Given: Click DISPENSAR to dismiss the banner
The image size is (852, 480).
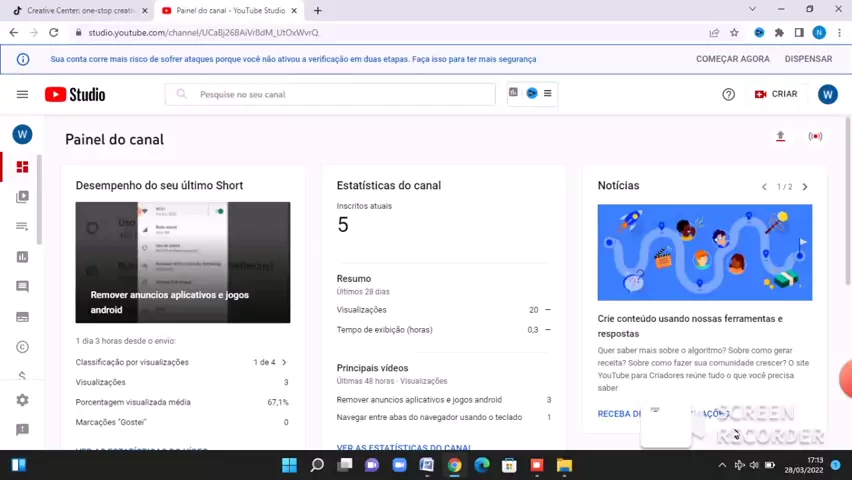Looking at the screenshot, I should [x=808, y=59].
